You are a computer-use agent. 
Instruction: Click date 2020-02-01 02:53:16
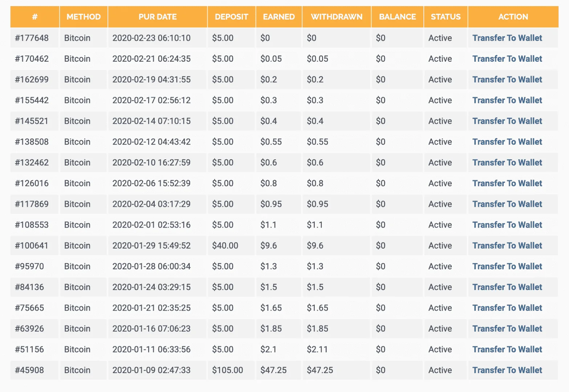151,225
